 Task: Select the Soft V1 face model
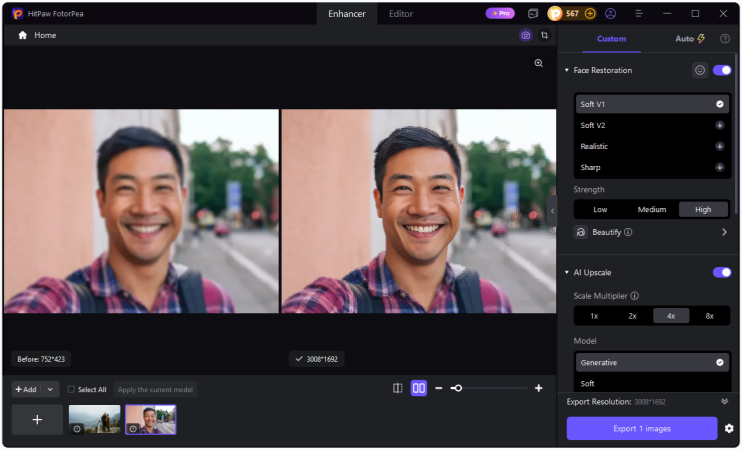coord(652,104)
